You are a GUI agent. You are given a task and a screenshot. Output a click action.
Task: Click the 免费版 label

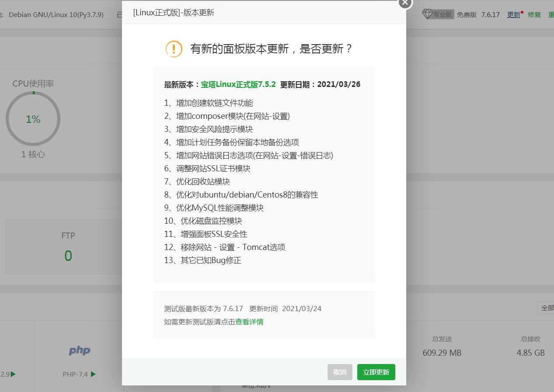[x=467, y=15]
